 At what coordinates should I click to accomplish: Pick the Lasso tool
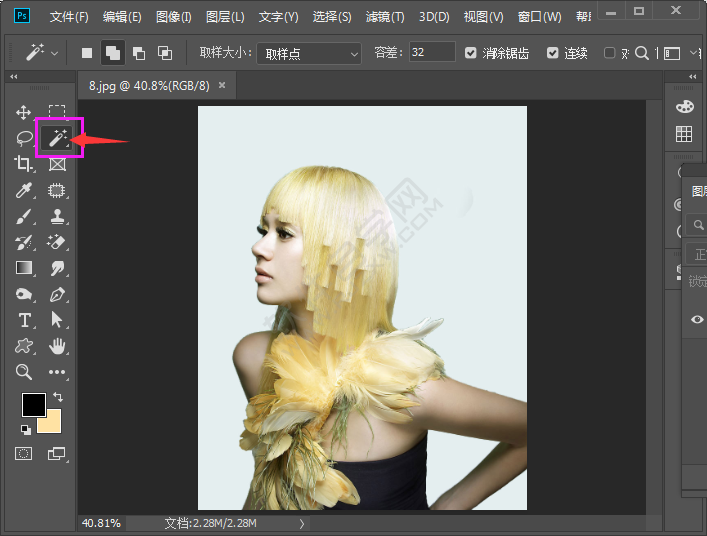coord(24,138)
